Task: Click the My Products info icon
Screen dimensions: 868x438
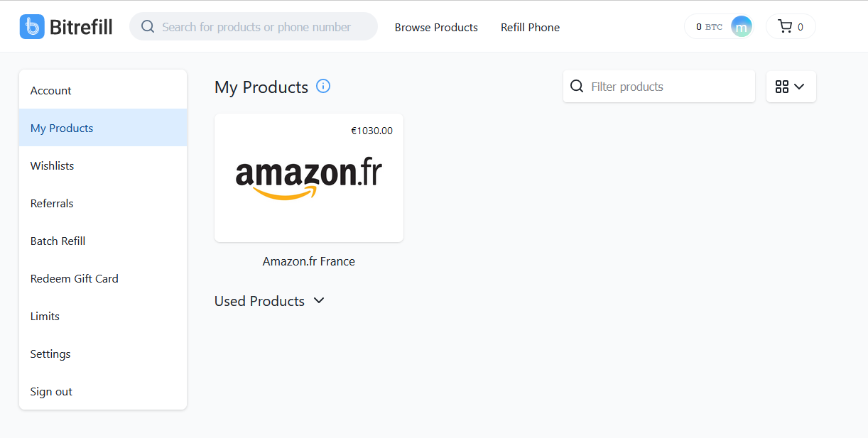Action: [323, 86]
